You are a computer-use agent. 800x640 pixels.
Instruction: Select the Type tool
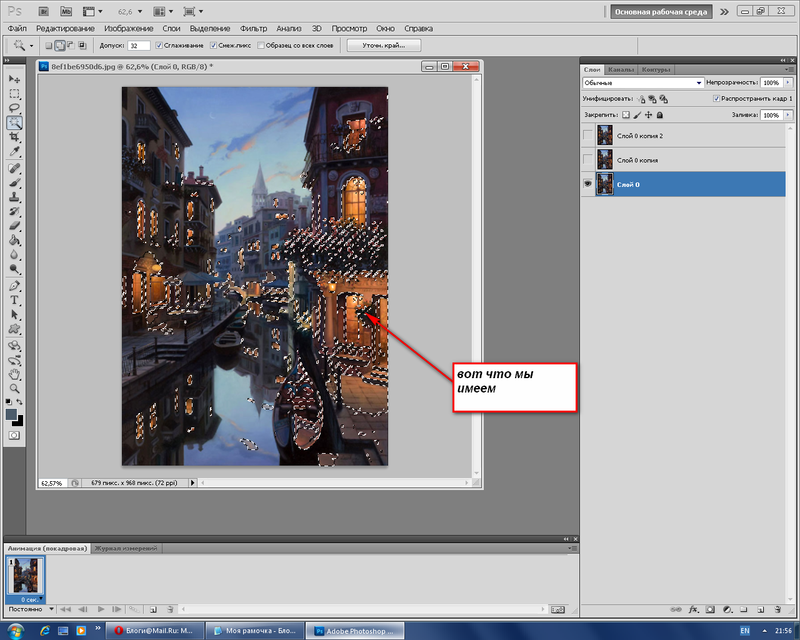(14, 300)
